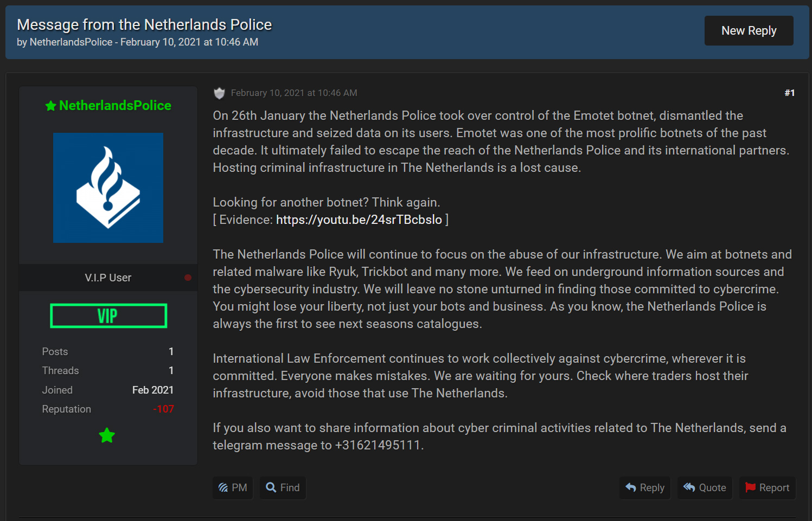This screenshot has width=812, height=521.
Task: Report this post
Action: 767,487
